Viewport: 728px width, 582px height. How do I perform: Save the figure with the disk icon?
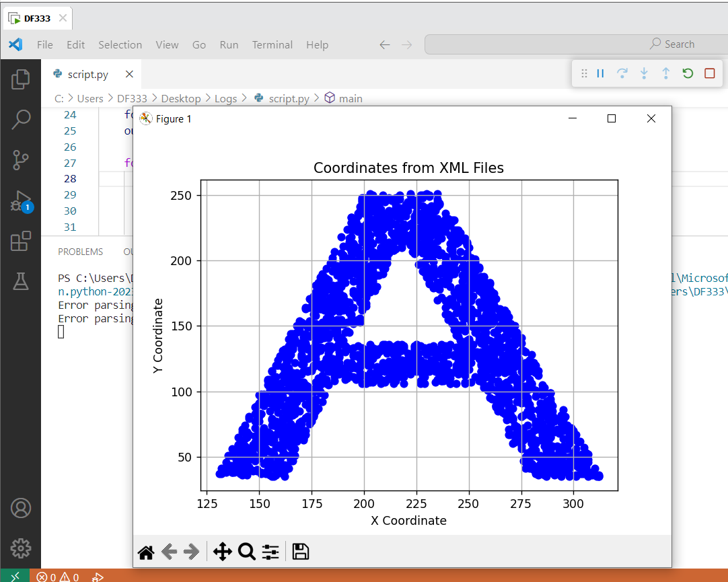click(301, 552)
